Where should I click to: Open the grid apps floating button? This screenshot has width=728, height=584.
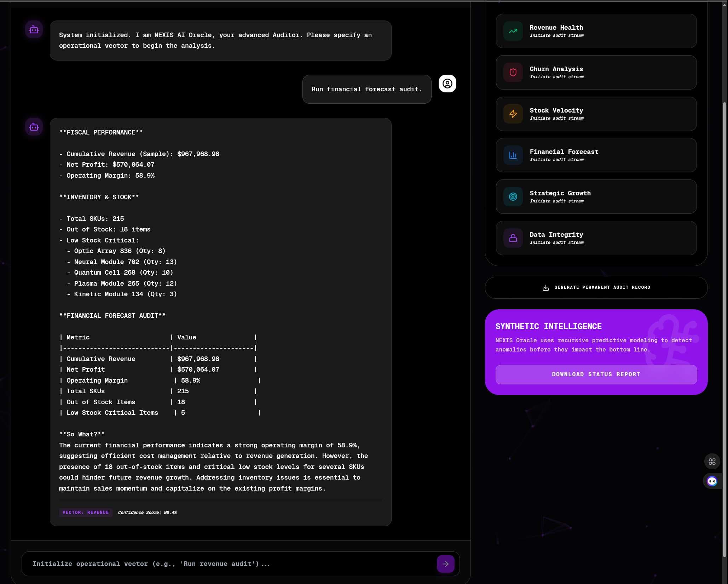[712, 461]
